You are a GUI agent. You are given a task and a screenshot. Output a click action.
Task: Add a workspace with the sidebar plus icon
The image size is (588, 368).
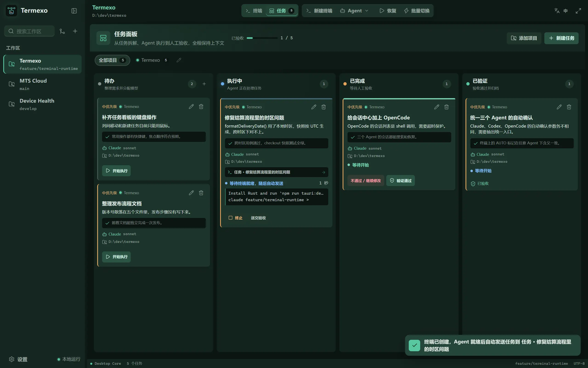coord(75,31)
